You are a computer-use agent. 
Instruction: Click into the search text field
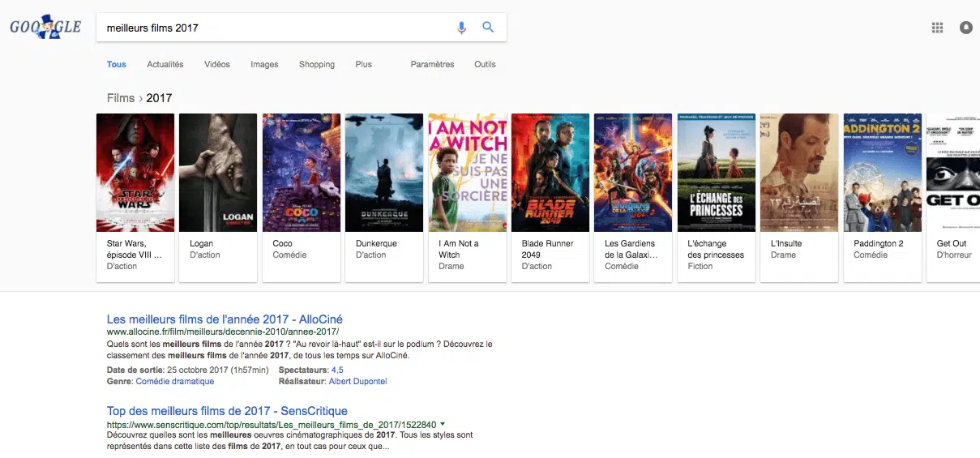click(276, 28)
